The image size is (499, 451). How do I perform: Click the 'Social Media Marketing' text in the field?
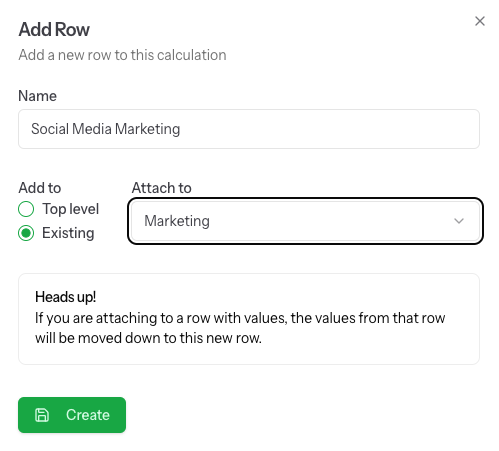click(x=106, y=129)
